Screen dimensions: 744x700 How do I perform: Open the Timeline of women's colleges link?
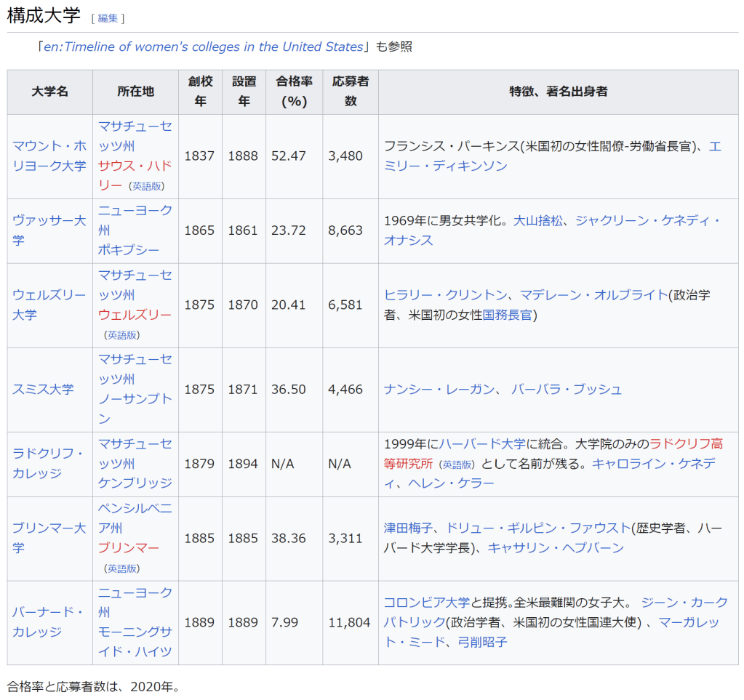pyautogui.click(x=203, y=47)
